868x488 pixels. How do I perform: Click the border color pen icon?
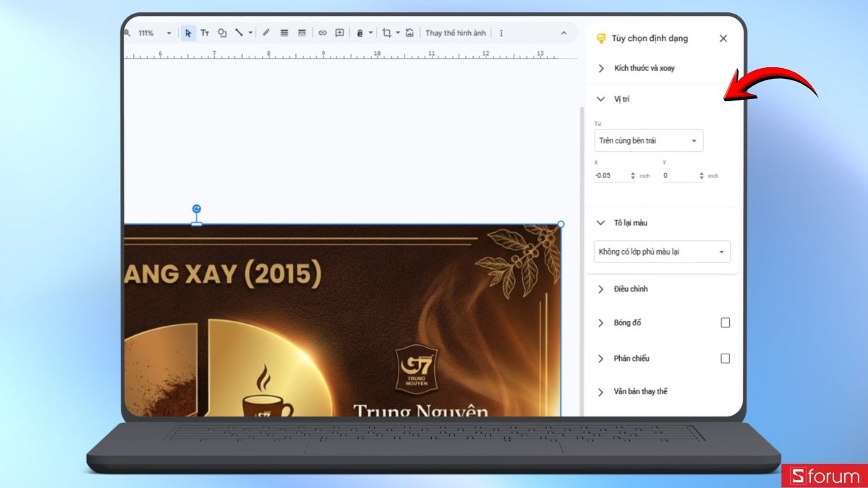(266, 33)
